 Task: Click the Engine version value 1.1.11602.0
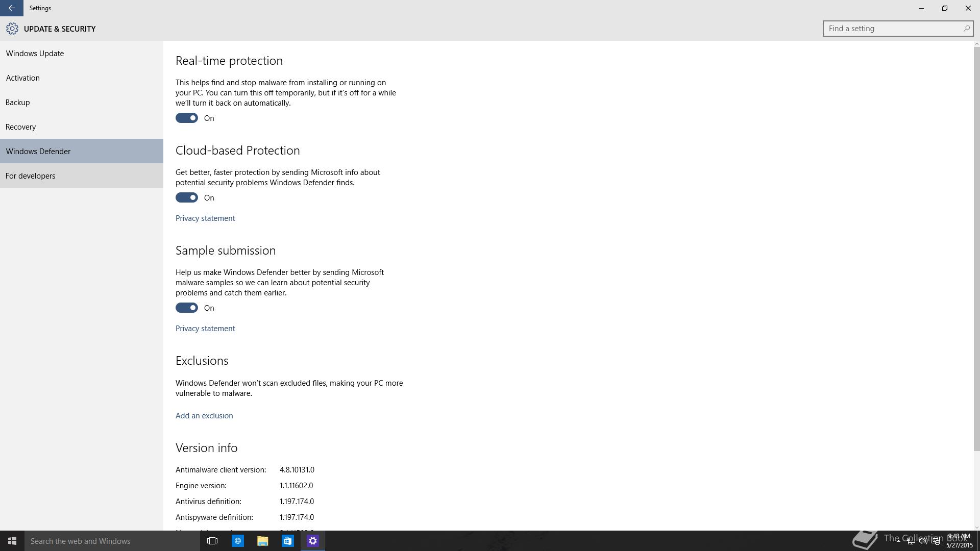pyautogui.click(x=296, y=485)
